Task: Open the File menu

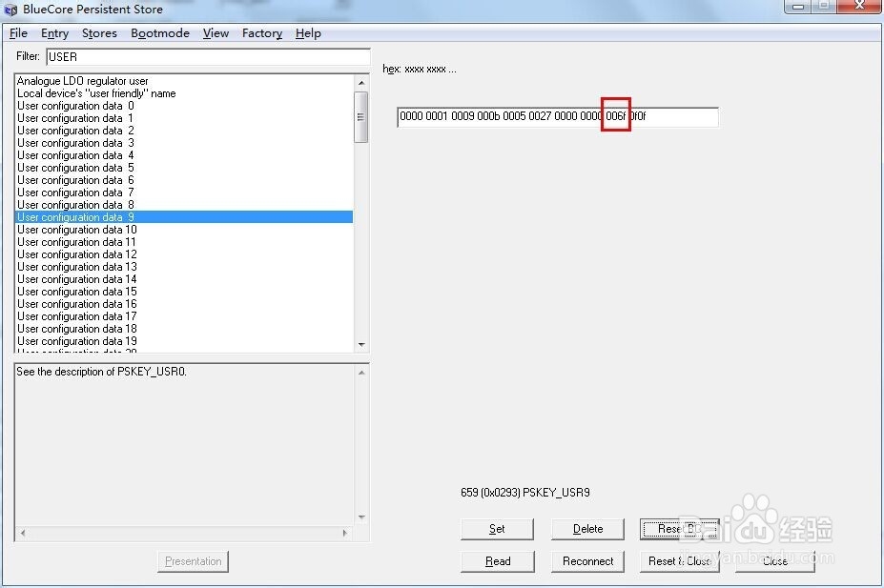Action: pyautogui.click(x=18, y=33)
